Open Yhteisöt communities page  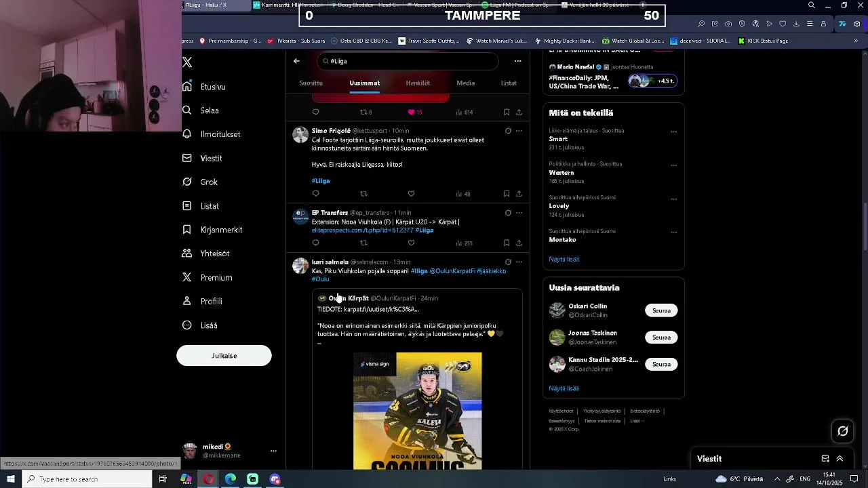205,253
